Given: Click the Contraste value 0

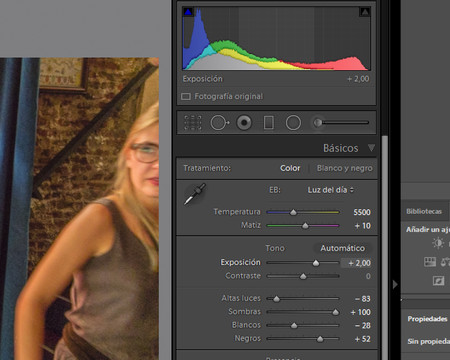Looking at the screenshot, I should [x=368, y=276].
